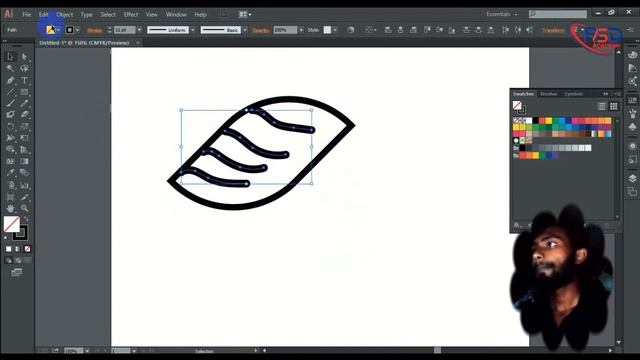Select the Blob Brush tool
Screen dimensions: 640x360
[x=11, y=115]
